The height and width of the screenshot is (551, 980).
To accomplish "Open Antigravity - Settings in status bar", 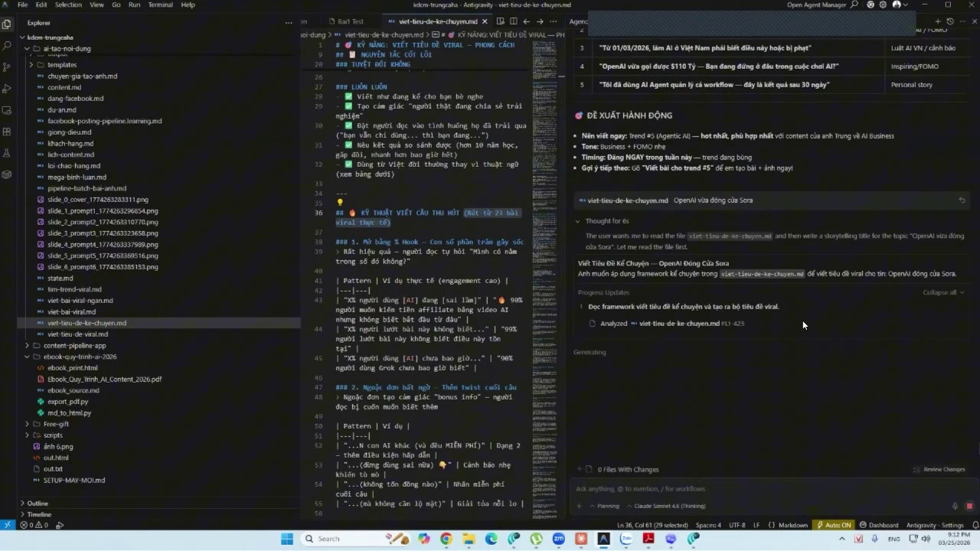I will click(x=935, y=525).
